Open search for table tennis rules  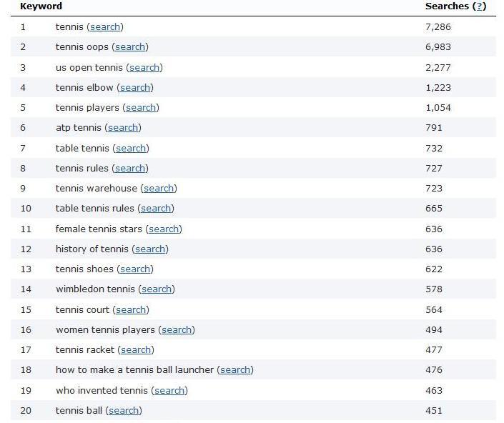(155, 209)
